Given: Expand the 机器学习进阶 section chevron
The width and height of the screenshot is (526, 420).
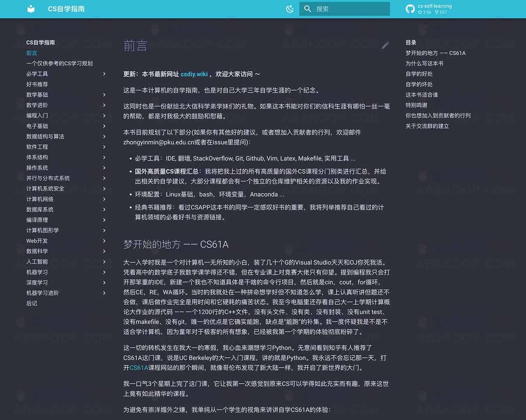Looking at the screenshot, I should point(104,293).
